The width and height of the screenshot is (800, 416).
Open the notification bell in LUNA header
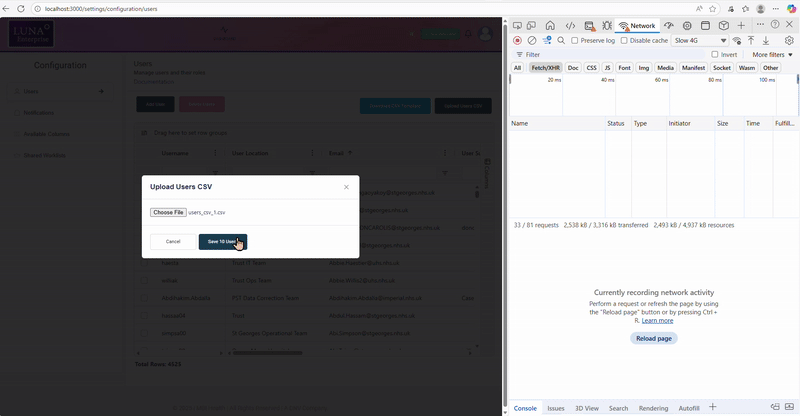[x=468, y=34]
